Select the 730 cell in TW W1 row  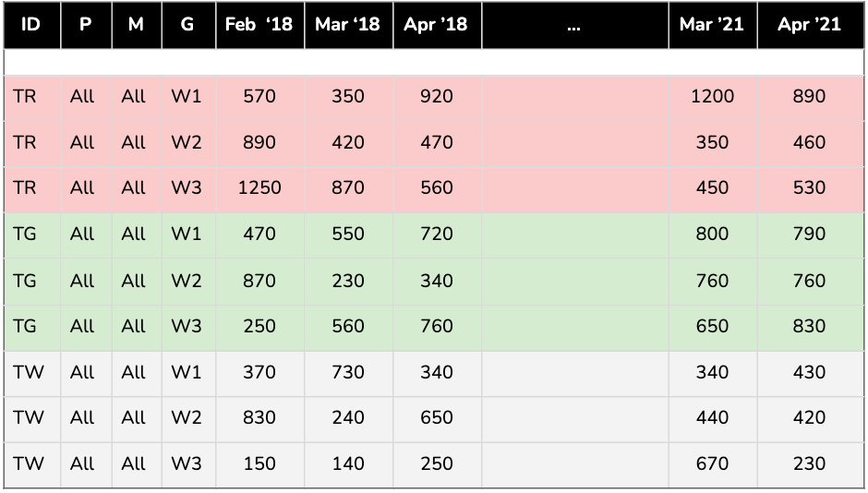[x=347, y=372]
